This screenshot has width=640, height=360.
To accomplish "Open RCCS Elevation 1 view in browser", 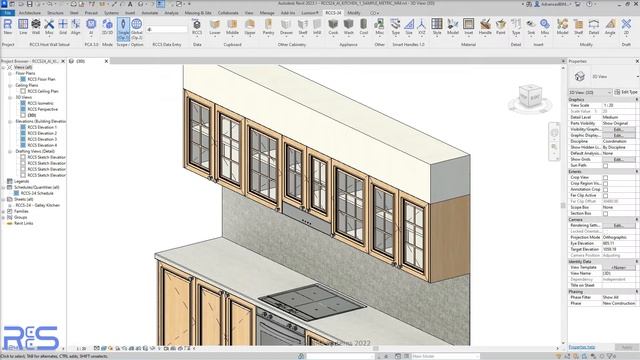I will click(42, 127).
